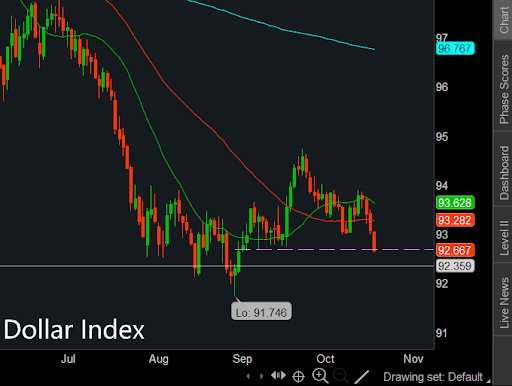
Task: Select the trendline drawing tool
Action: (362, 376)
